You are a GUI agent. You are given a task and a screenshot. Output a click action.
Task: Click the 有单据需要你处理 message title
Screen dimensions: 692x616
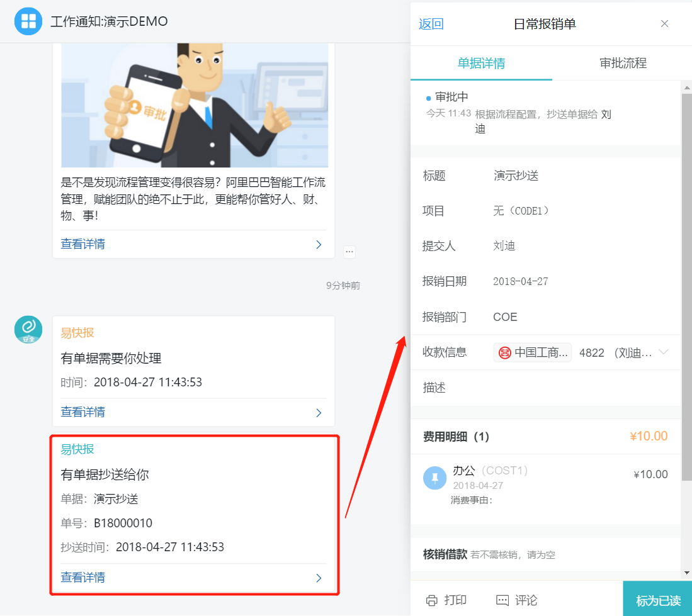point(111,358)
